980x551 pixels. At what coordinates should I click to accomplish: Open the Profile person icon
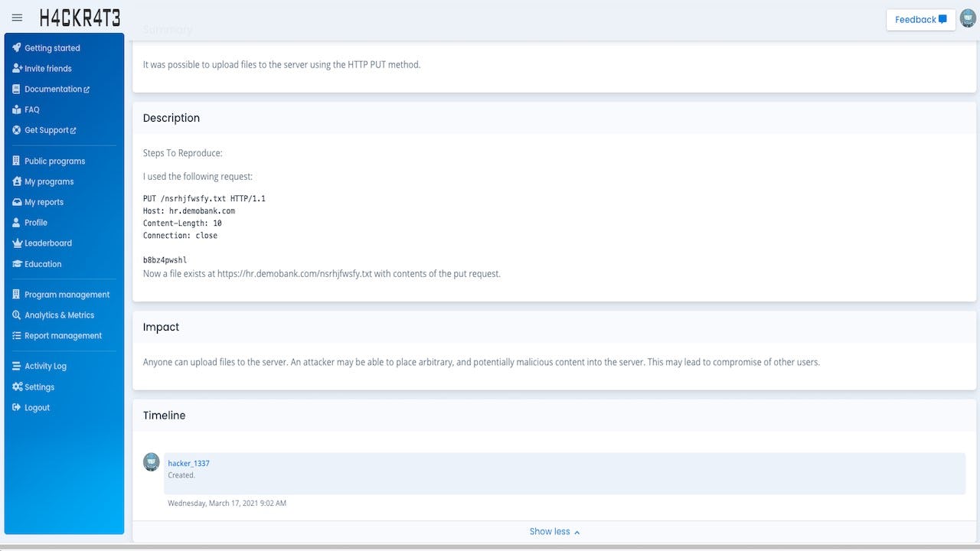click(16, 222)
